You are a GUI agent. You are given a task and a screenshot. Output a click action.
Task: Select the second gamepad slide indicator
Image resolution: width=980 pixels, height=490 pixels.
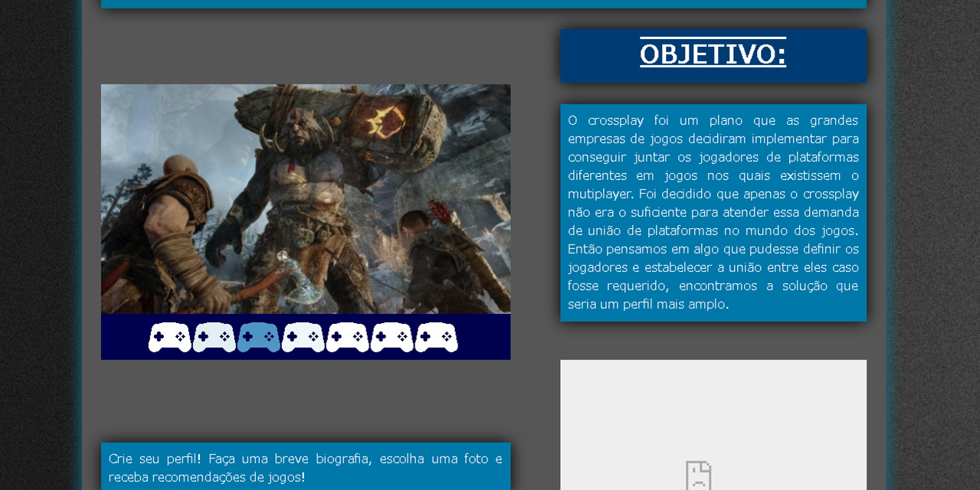[215, 337]
